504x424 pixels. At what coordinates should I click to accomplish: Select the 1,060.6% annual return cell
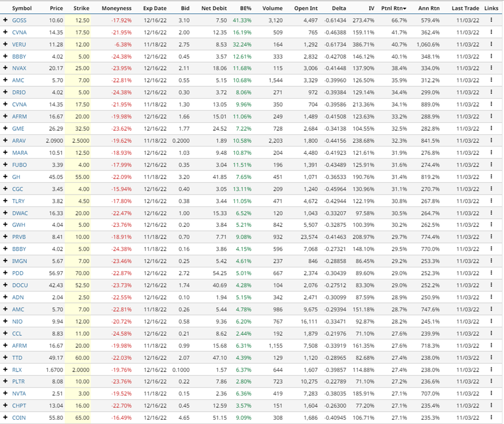(x=428, y=44)
